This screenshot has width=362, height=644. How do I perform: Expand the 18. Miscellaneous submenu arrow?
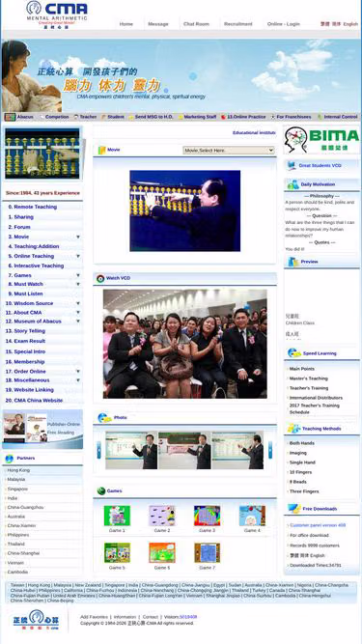(x=78, y=380)
